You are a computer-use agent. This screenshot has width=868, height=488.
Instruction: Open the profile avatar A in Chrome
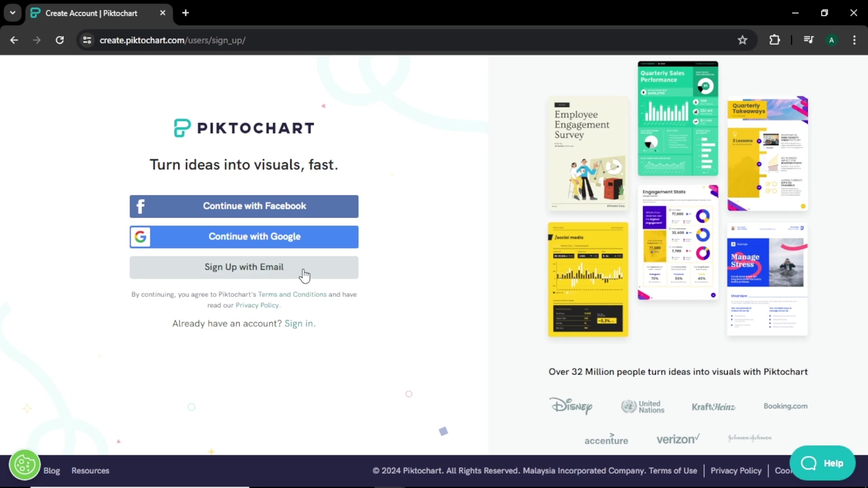coord(831,40)
